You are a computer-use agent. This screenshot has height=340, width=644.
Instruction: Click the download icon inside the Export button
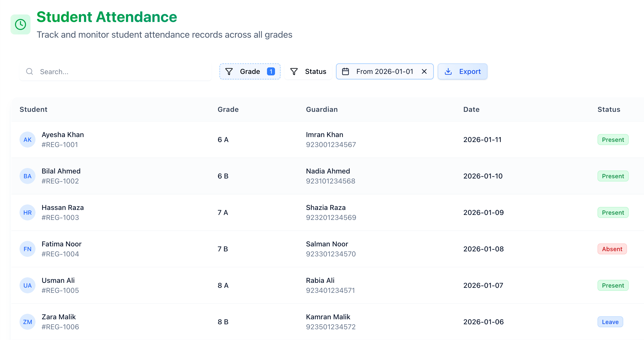pos(448,71)
